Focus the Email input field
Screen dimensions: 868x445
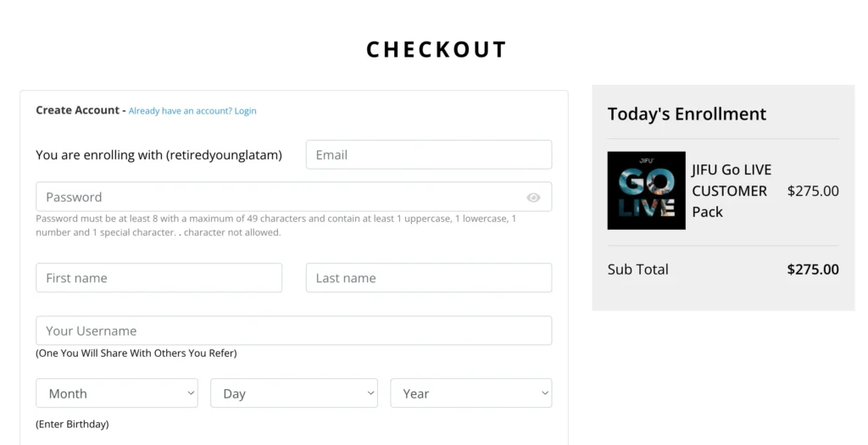[x=429, y=154]
